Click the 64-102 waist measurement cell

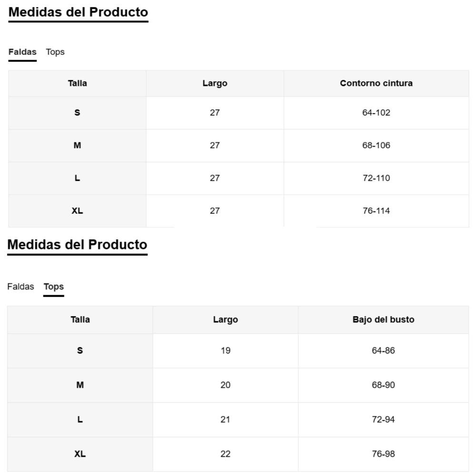pyautogui.click(x=376, y=113)
